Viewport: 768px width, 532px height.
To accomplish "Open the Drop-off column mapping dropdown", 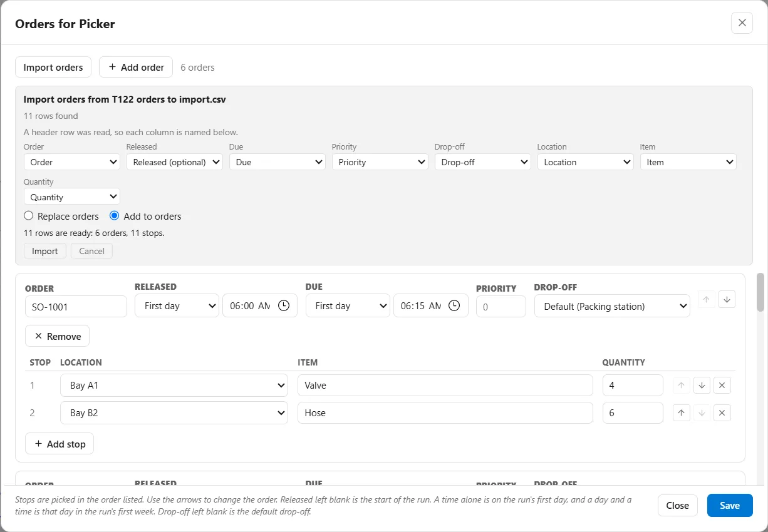I will point(483,162).
